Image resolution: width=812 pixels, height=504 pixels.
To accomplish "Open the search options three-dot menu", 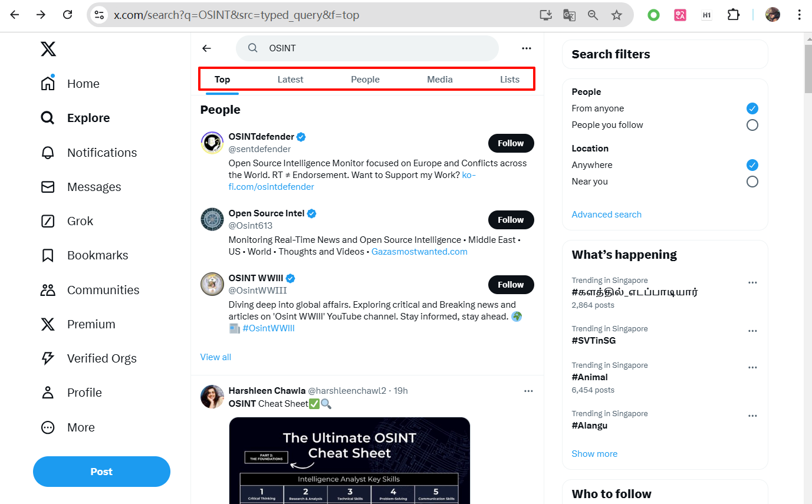I will (527, 48).
